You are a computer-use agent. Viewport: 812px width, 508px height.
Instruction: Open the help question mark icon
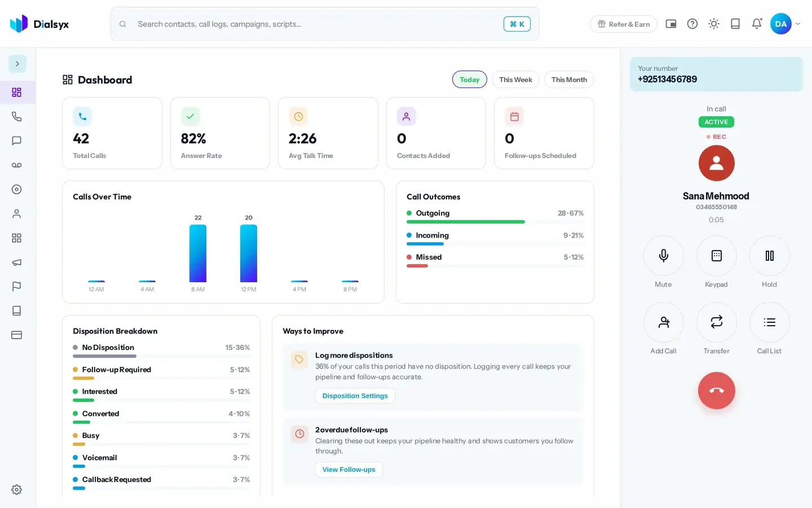692,24
